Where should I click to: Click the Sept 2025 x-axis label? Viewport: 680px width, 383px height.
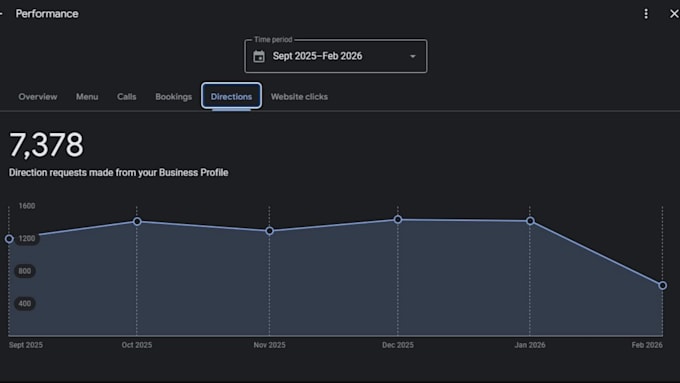click(x=26, y=345)
